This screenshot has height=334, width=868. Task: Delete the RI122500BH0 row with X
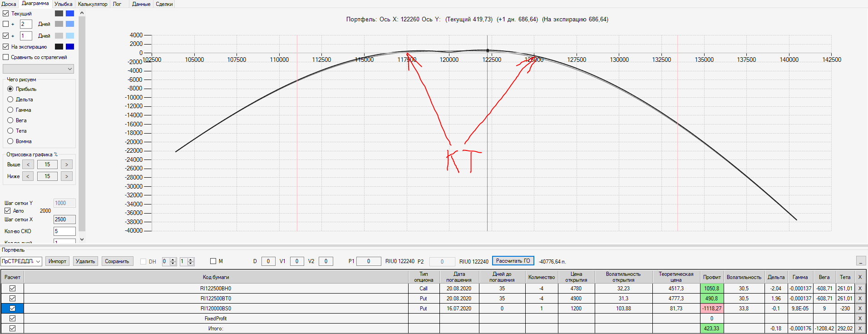(860, 289)
